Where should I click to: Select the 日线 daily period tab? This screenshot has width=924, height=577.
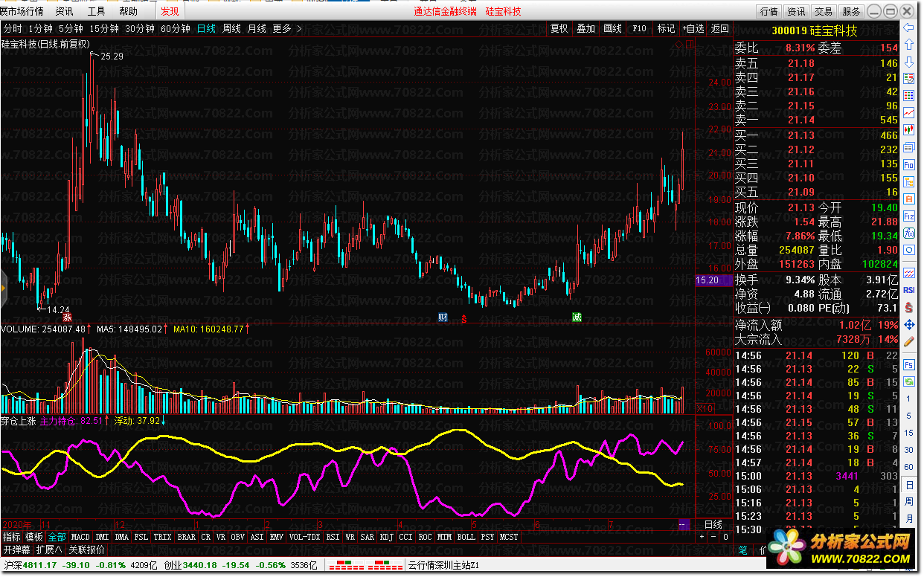206,28
